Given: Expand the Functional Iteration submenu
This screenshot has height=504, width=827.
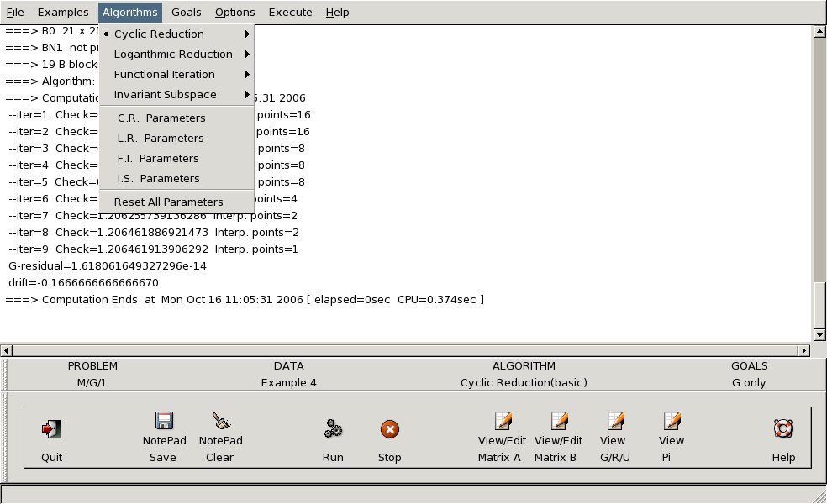Looking at the screenshot, I should [x=165, y=75].
